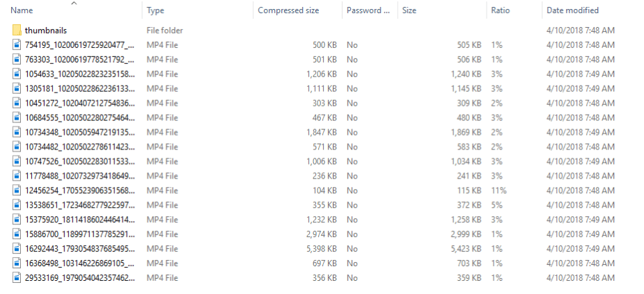Click the MP4 icon for file 763303_10200619778521792
Screen dimensions: 644x294
point(17,60)
